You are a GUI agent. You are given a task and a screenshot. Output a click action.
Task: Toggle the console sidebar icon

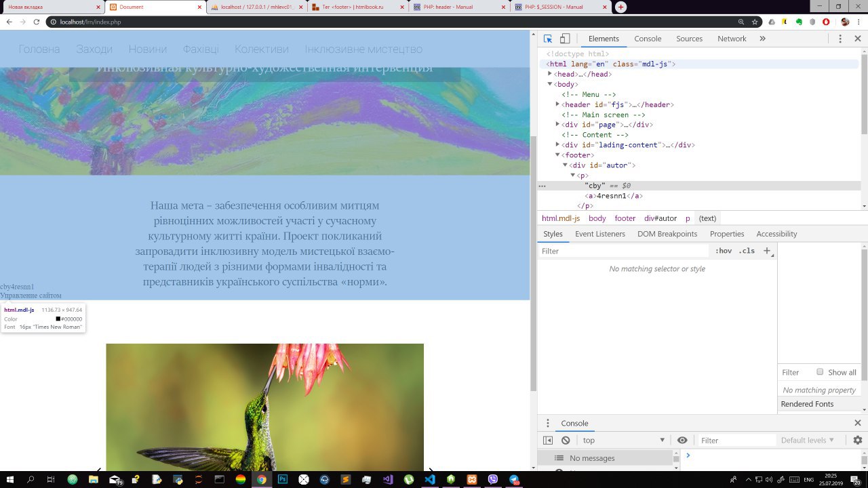click(x=548, y=441)
